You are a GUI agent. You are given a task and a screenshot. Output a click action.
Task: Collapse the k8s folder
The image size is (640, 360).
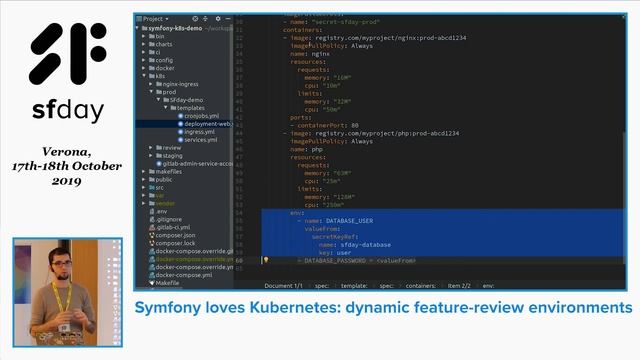tap(144, 76)
